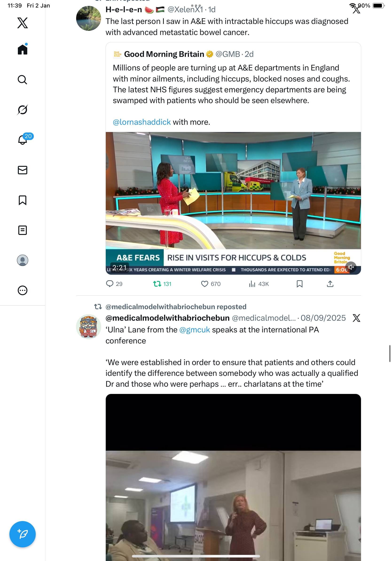392x561 pixels.
Task: Expand the More circle menu in sidebar
Action: coord(23,290)
